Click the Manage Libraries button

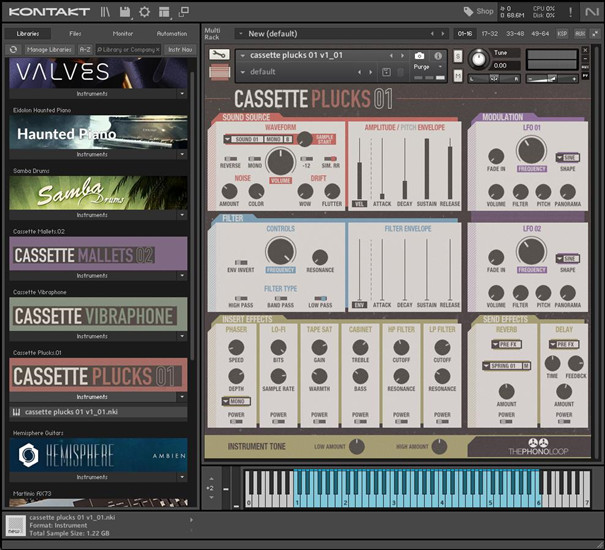(x=50, y=49)
